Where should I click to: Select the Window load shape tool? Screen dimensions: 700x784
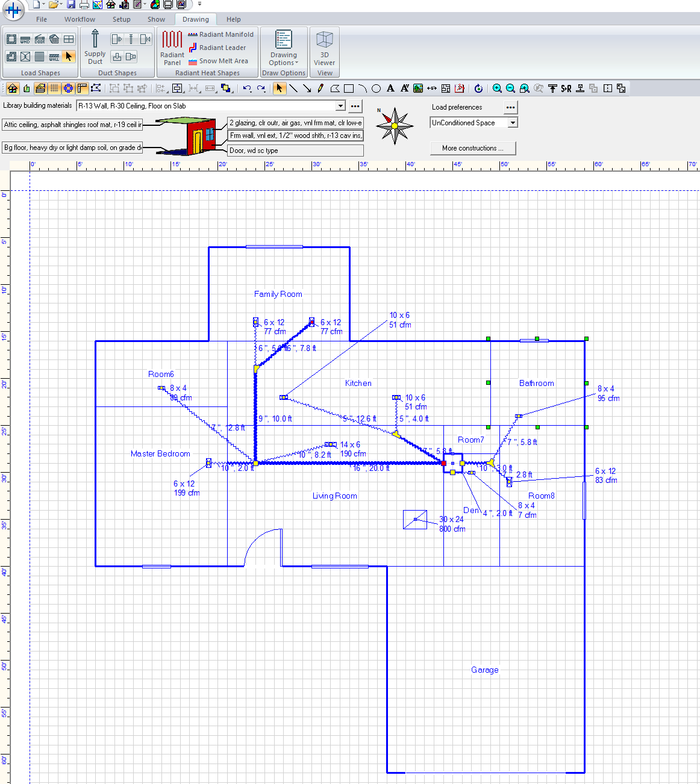tap(25, 39)
